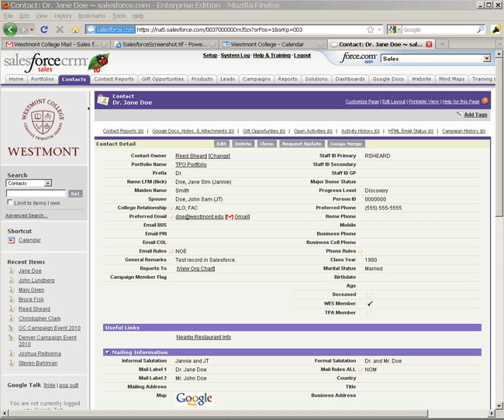Open the Nearby Restaurant Info link
The height and width of the screenshot is (420, 504).
[203, 337]
